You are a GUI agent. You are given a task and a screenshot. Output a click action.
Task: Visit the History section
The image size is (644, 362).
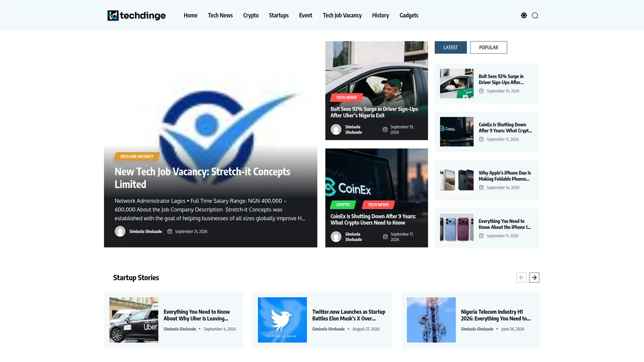380,15
